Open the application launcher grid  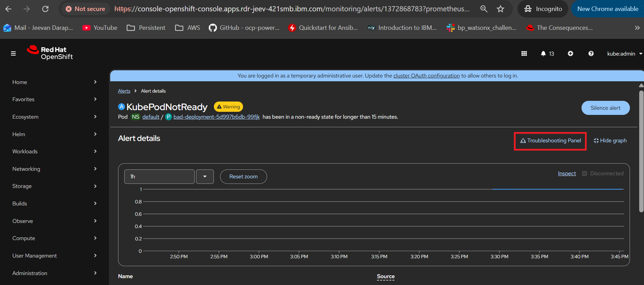(524, 54)
